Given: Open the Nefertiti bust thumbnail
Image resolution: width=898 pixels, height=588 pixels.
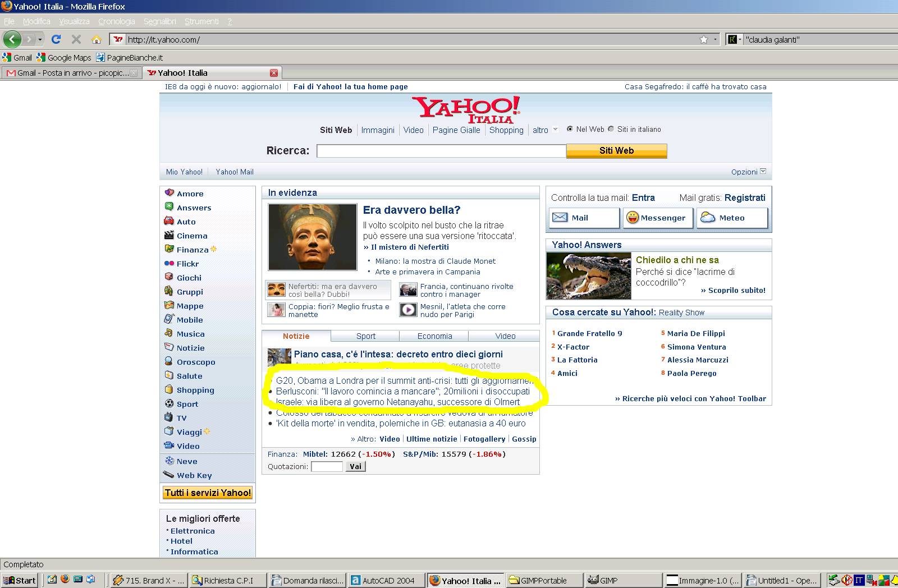Looking at the screenshot, I should point(313,237).
